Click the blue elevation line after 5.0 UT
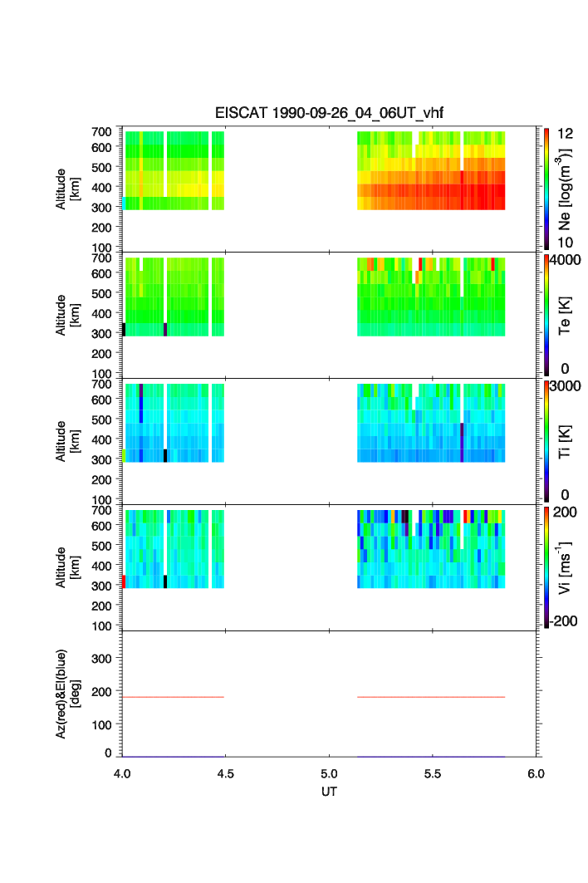 (x=431, y=756)
